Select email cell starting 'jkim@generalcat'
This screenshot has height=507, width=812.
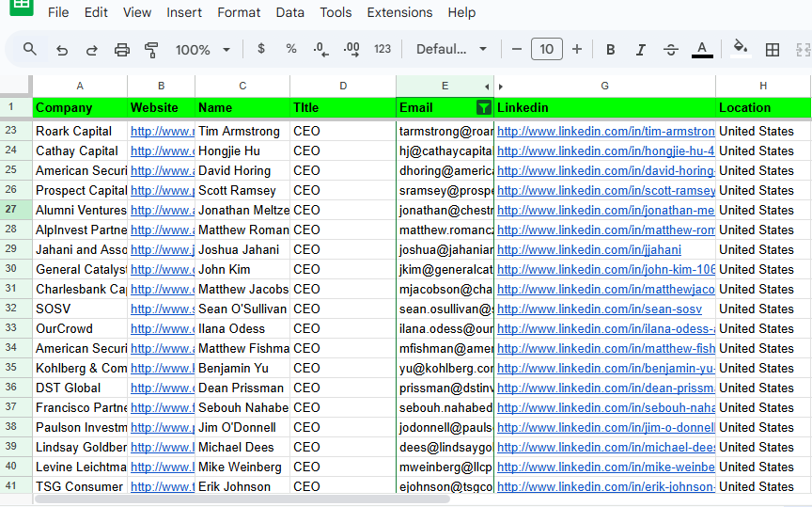point(445,270)
